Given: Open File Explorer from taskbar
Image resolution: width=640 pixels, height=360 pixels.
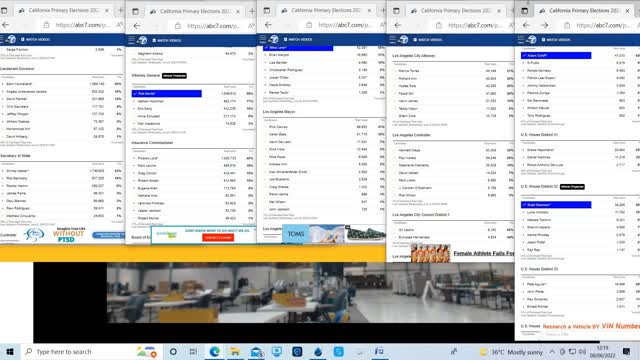Looking at the screenshot, I should pos(235,351).
